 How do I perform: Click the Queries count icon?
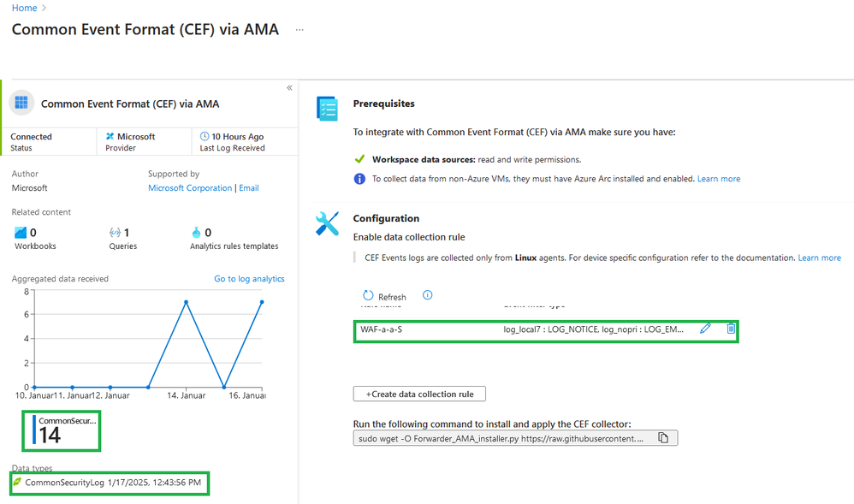point(115,233)
